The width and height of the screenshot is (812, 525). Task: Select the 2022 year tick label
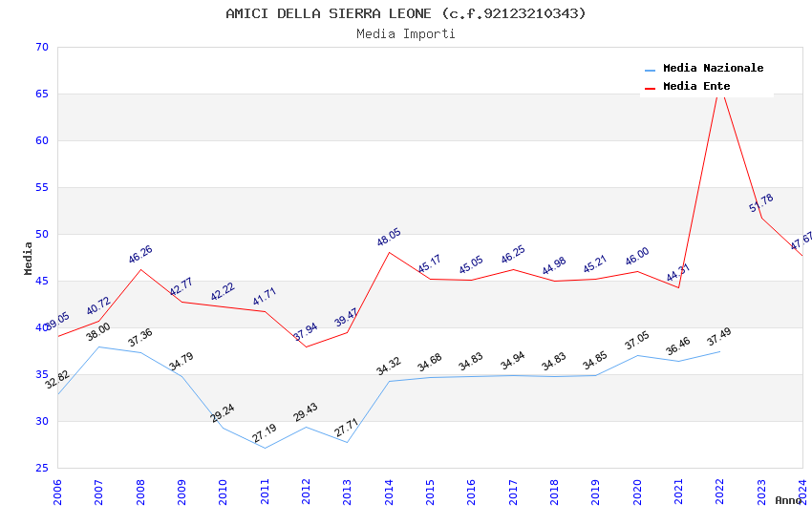click(720, 492)
